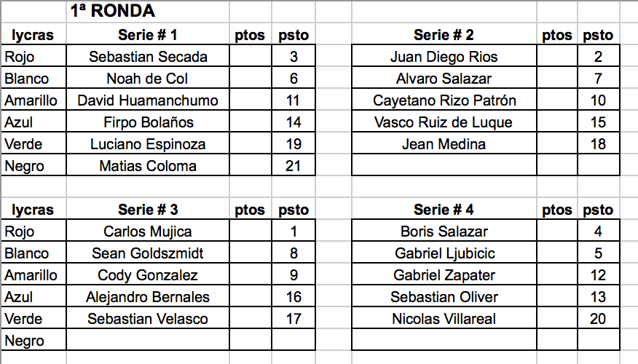This screenshot has width=638, height=364.
Task: Click the Alejandro Bernales cell
Action: (x=148, y=296)
